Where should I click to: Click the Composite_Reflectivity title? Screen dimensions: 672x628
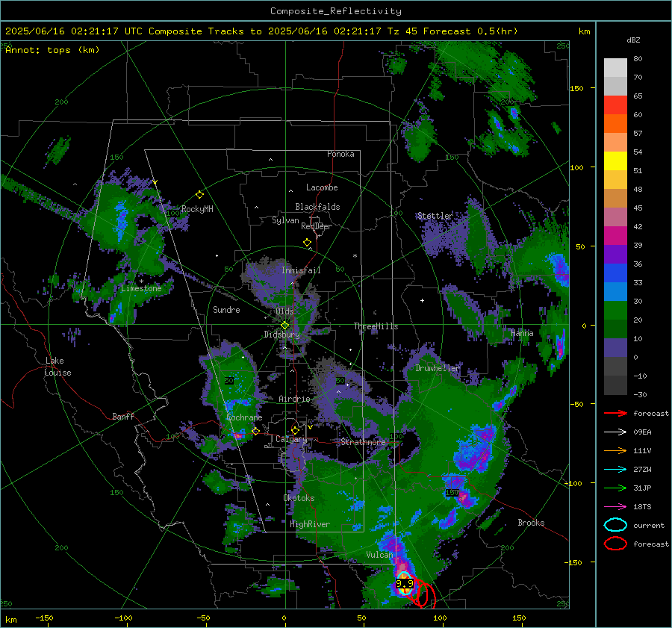pos(335,11)
